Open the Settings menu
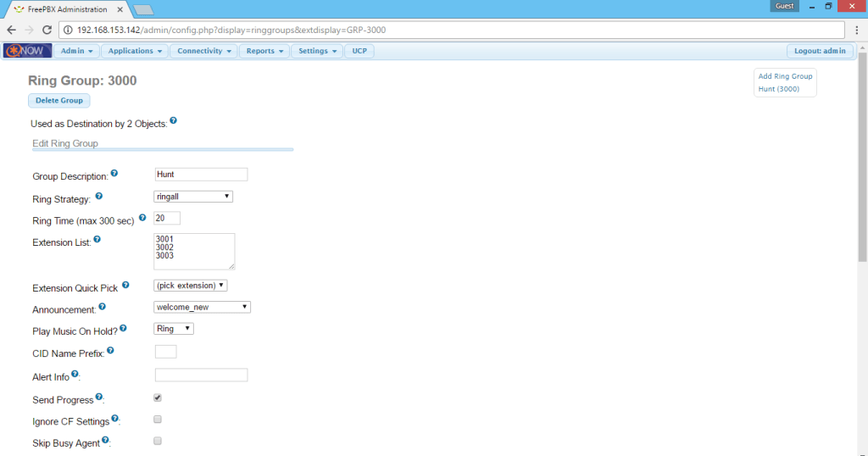The image size is (868, 456). pyautogui.click(x=317, y=51)
